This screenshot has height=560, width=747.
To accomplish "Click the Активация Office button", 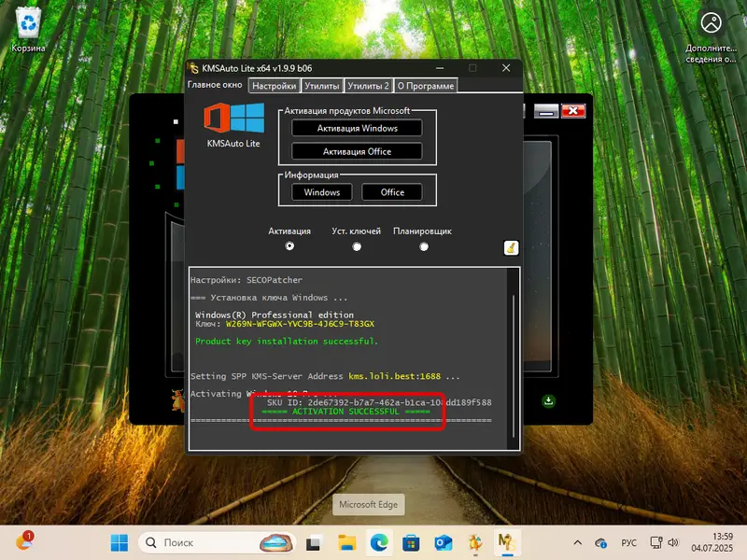I will pos(356,150).
